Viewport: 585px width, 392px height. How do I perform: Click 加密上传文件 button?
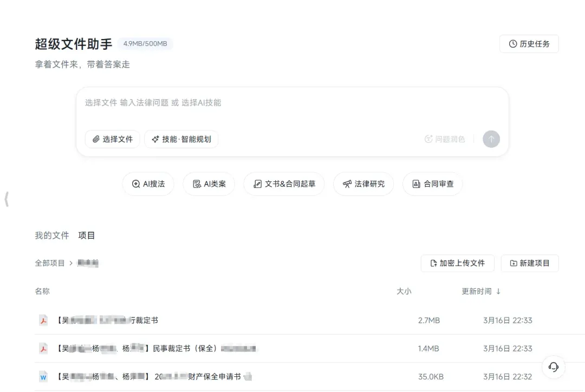457,263
